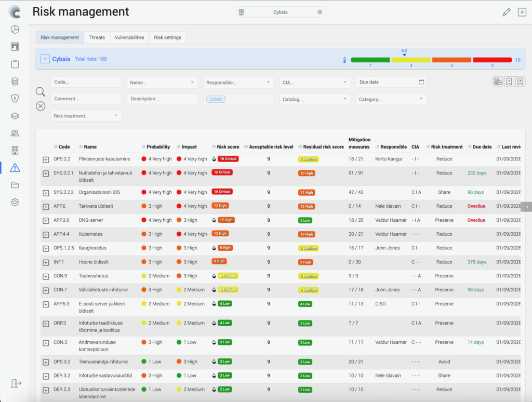This screenshot has width=532, height=402.
Task: Click the Code filter input field
Action: pyautogui.click(x=86, y=82)
